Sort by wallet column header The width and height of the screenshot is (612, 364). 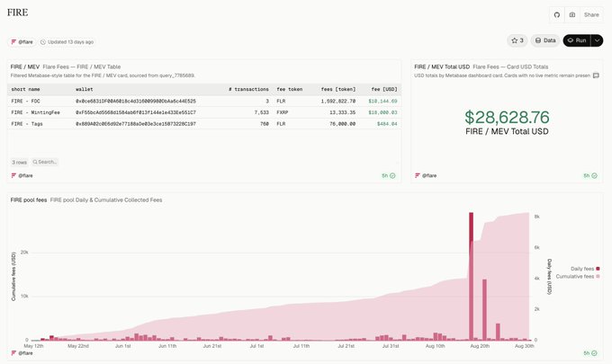point(85,89)
